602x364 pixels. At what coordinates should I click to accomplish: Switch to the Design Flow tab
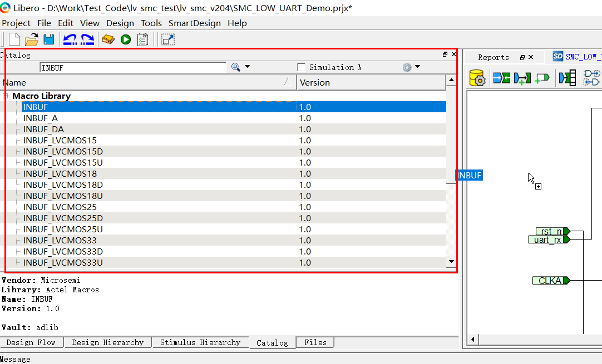click(x=32, y=342)
